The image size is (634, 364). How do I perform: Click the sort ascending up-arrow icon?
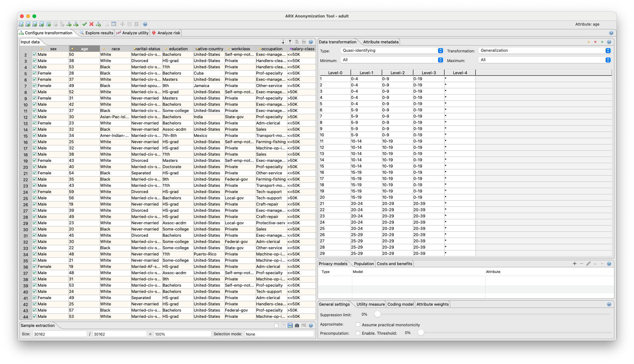pos(290,42)
